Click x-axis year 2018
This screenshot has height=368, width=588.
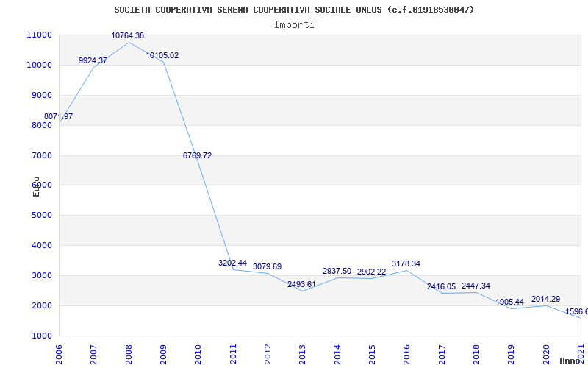[476, 355]
